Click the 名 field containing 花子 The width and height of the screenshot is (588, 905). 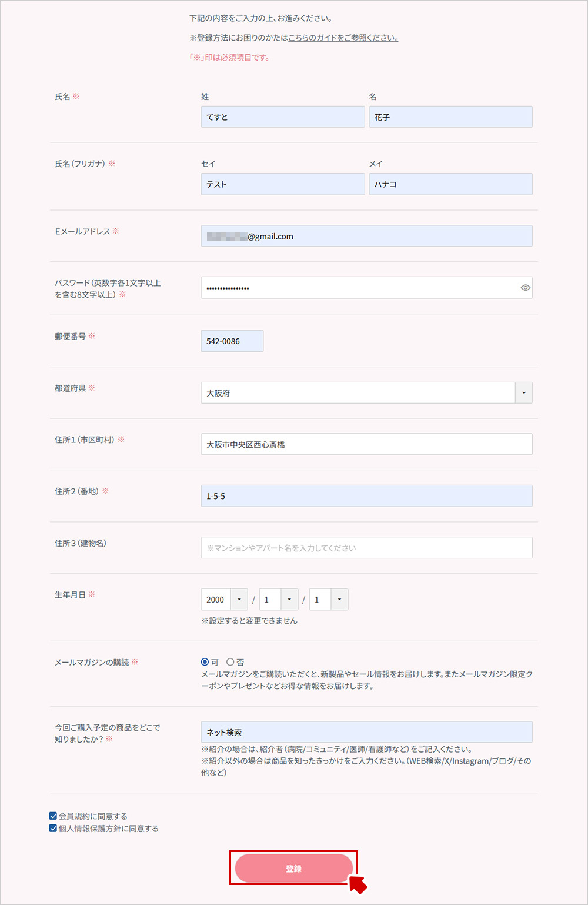[x=450, y=117]
